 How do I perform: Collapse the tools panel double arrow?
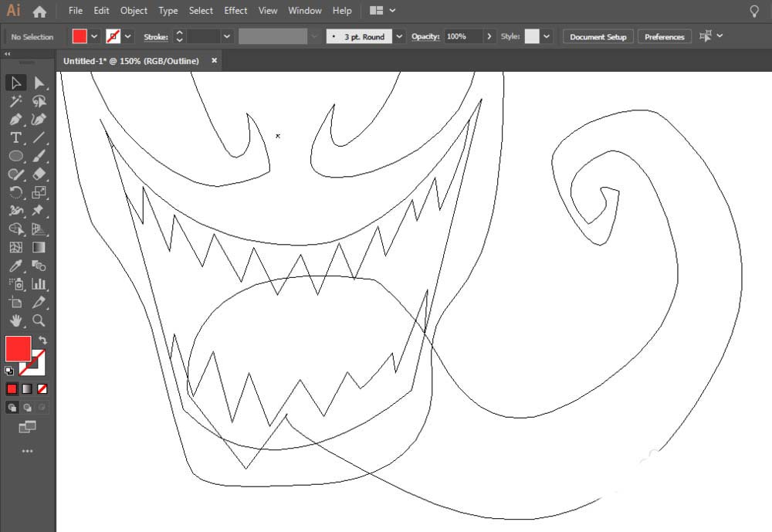[x=8, y=53]
